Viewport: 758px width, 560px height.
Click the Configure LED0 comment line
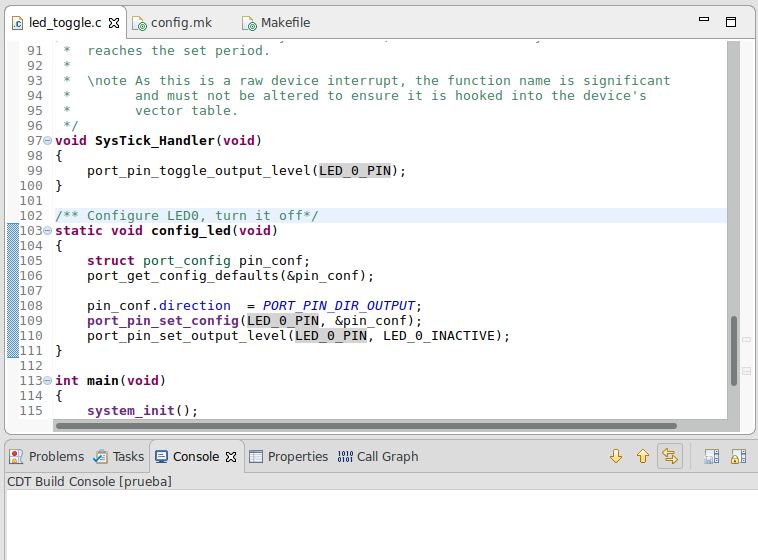(x=187, y=216)
